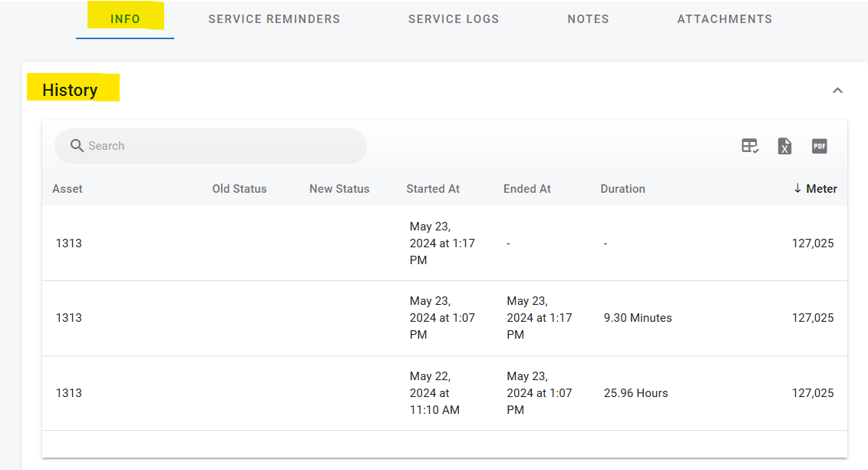The width and height of the screenshot is (868, 470).
Task: Open the column selection table icon
Action: point(750,146)
